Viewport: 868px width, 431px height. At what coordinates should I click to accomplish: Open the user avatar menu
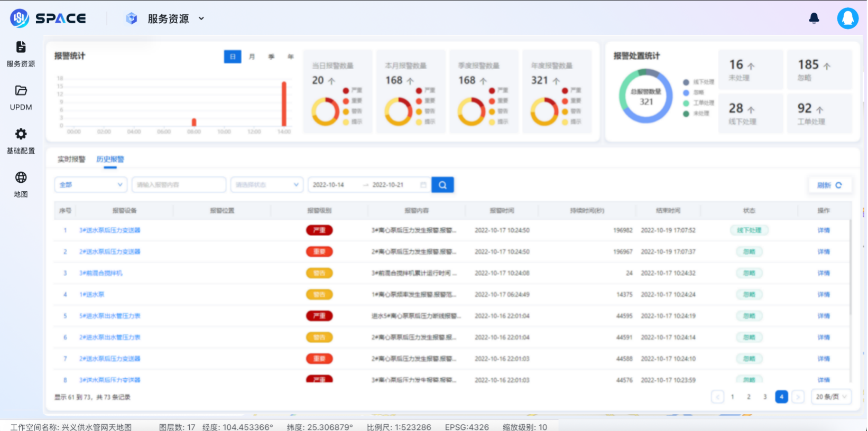point(847,18)
